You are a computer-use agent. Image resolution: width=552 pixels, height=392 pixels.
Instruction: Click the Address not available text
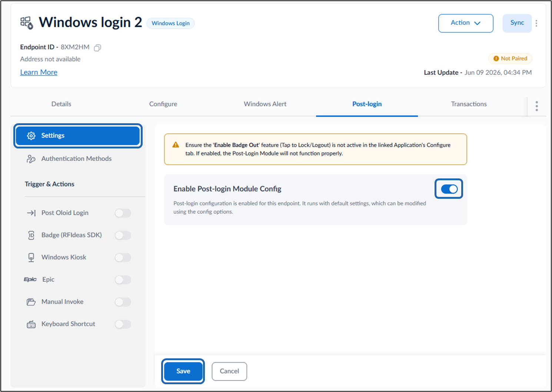coord(50,59)
